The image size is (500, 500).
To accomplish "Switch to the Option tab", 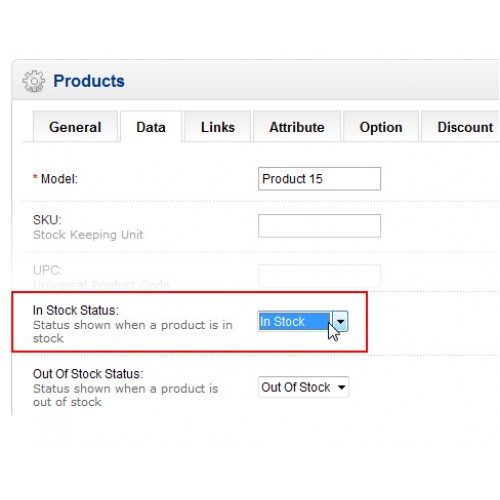I will tap(381, 127).
